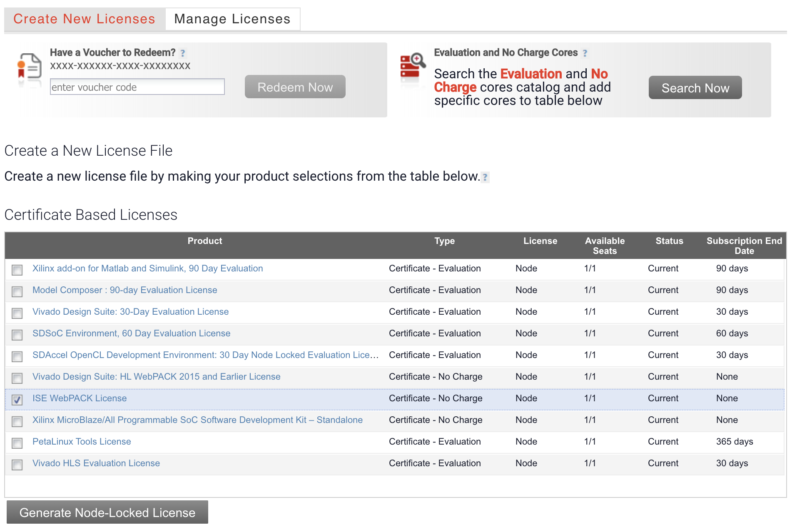Open help icon after the create license file sentence
This screenshot has width=812, height=532.
tap(485, 177)
